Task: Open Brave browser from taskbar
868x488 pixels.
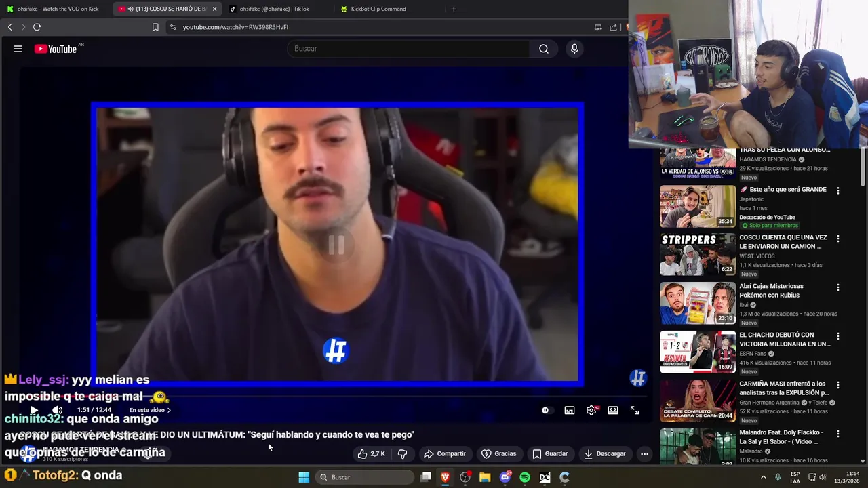Action: click(x=446, y=477)
